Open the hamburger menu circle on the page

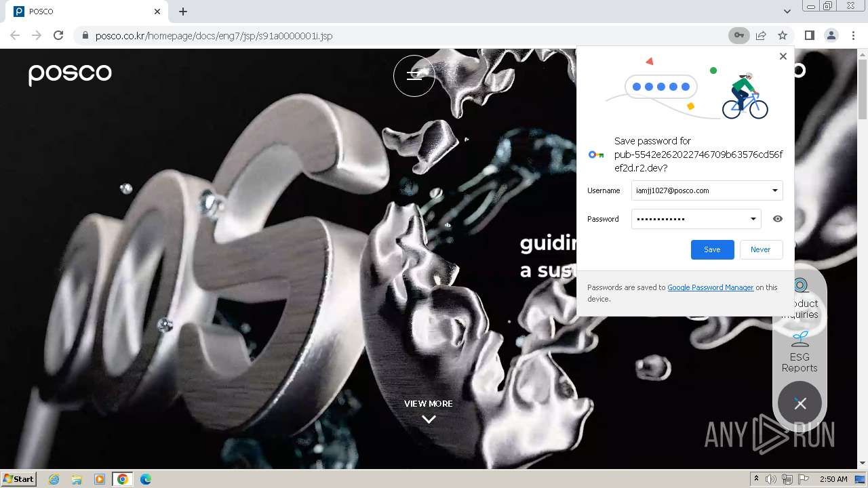pyautogui.click(x=414, y=76)
